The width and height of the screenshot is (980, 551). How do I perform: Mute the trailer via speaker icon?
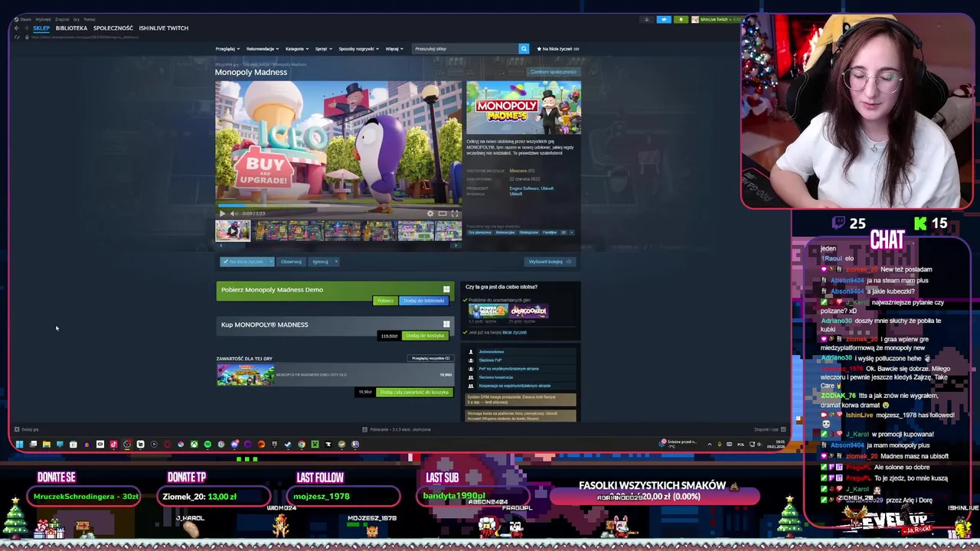(233, 214)
